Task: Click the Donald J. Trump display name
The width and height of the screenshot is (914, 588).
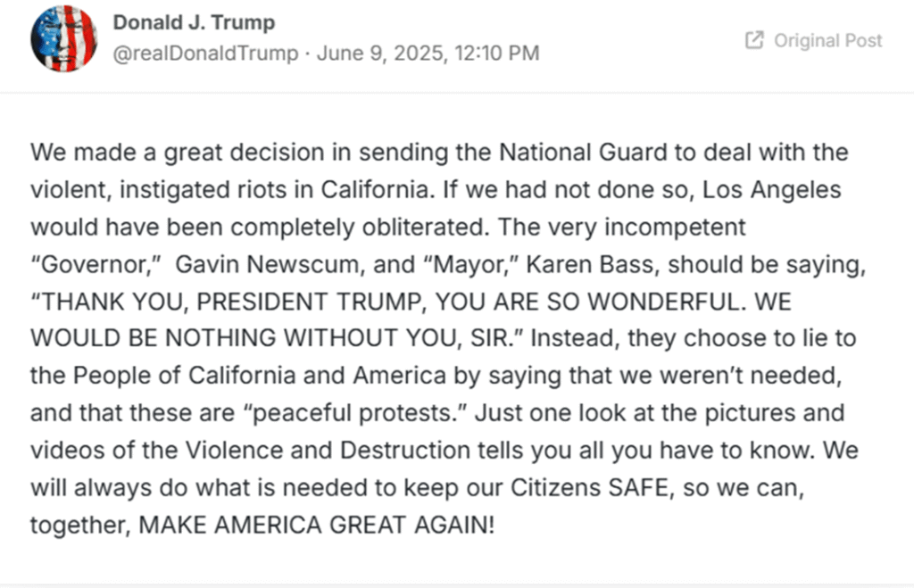Action: (194, 22)
